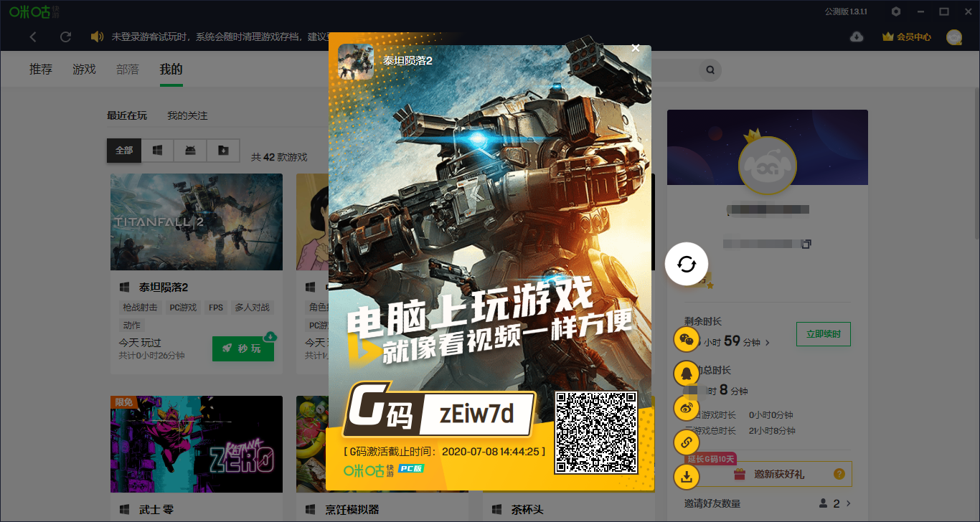
Task: Share the poster via QQ penguin icon
Action: coord(687,373)
